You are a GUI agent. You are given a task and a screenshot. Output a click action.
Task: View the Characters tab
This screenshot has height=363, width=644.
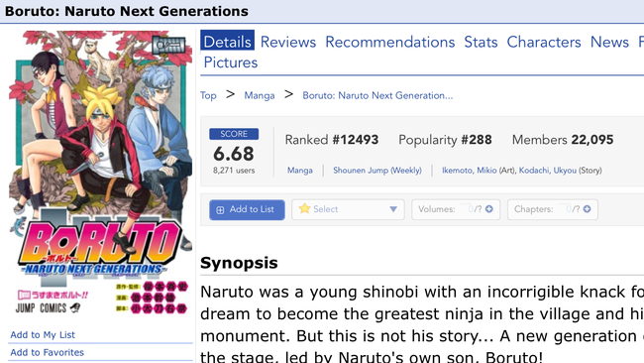(544, 42)
